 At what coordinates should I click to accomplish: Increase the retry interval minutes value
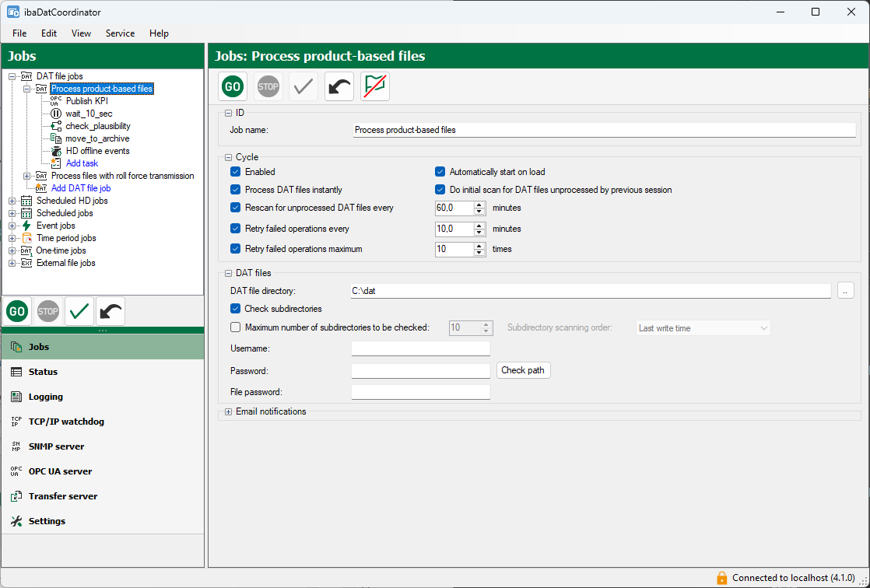(x=480, y=226)
